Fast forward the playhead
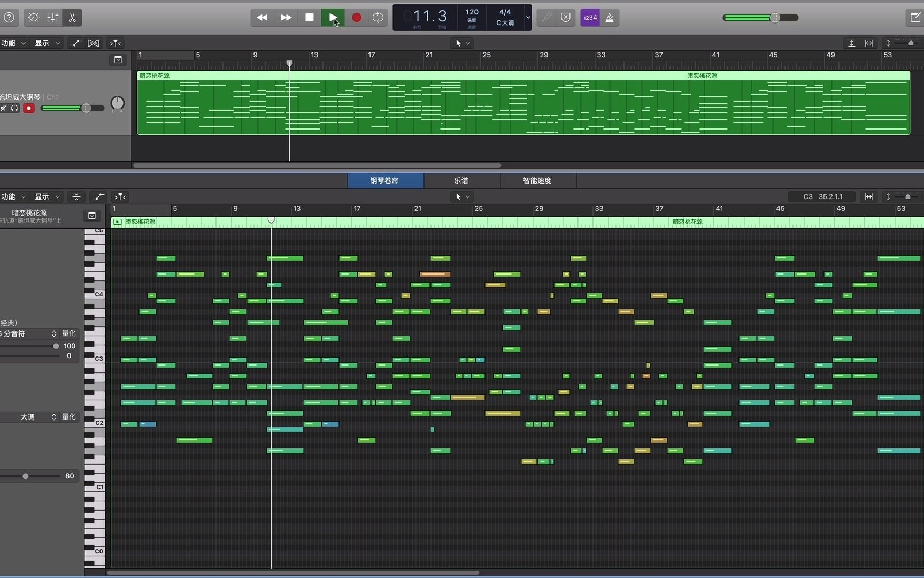Screen dimensions: 924x578 pyautogui.click(x=286, y=18)
